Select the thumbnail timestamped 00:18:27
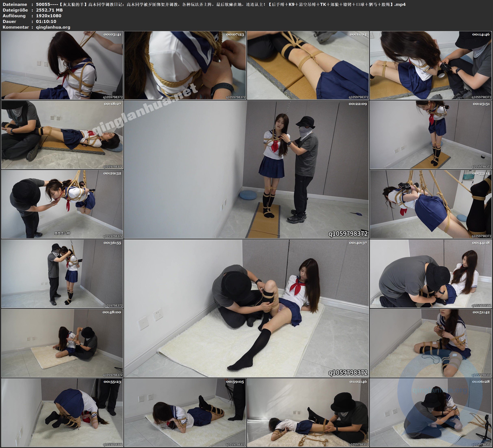The image size is (493, 448). click(x=62, y=135)
